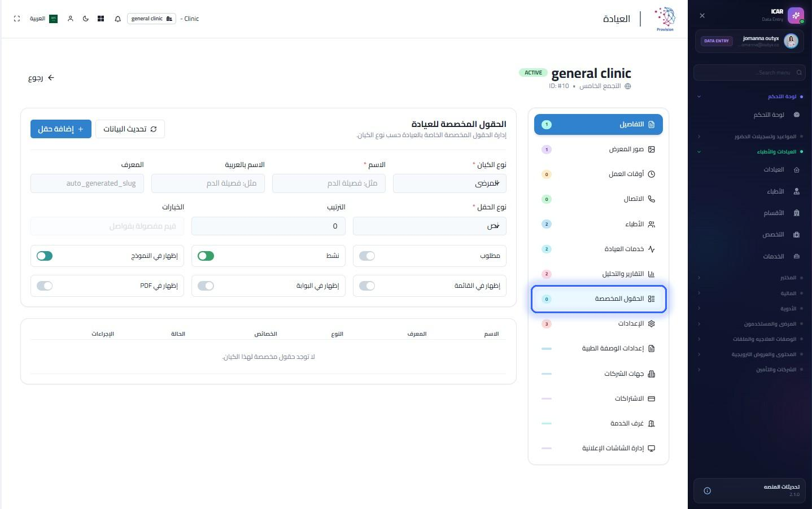
Task: Open الاشتراكات subscriptions tab
Action: coord(599,398)
